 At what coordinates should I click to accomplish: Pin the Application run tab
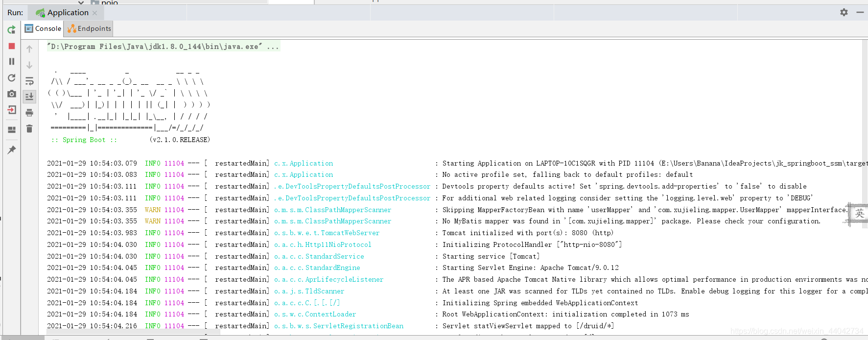tap(12, 150)
